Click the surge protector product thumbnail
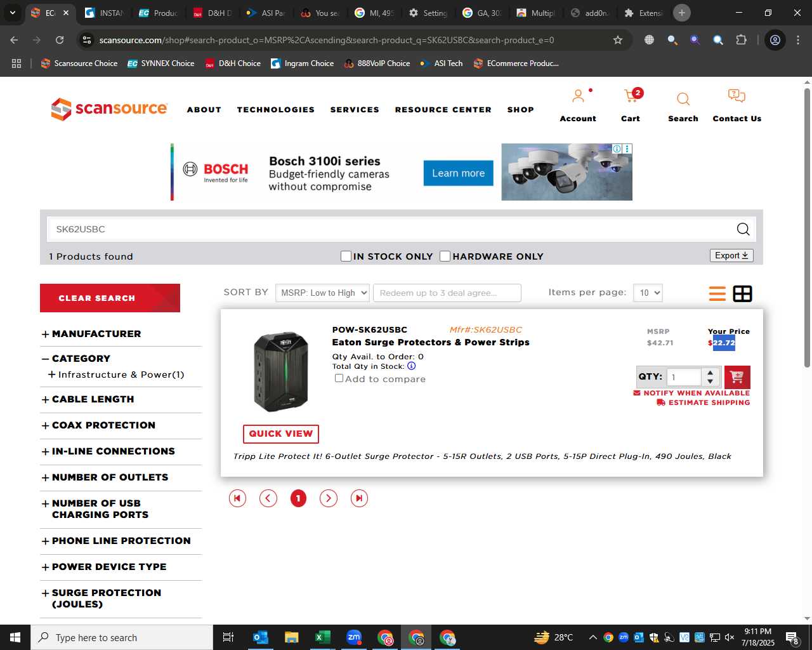Viewport: 812px width, 650px height. coord(281,371)
